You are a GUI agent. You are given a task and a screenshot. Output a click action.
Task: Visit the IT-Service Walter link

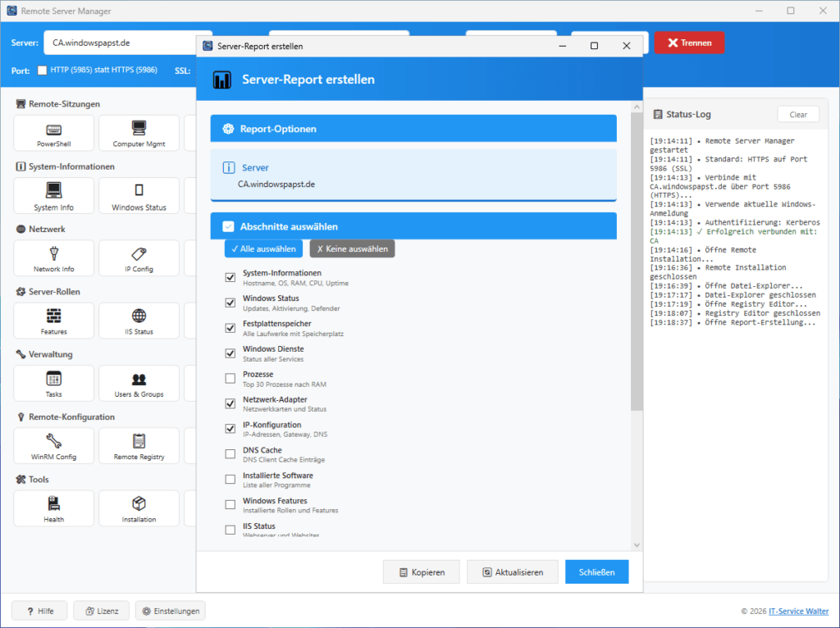[797, 611]
